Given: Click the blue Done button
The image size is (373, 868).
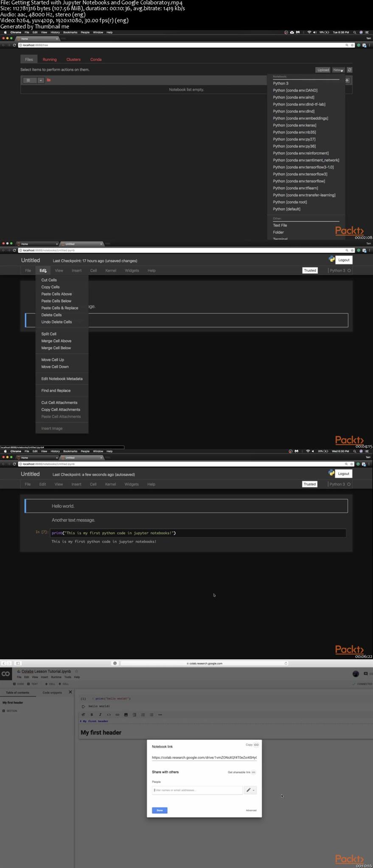Looking at the screenshot, I should click(x=160, y=810).
